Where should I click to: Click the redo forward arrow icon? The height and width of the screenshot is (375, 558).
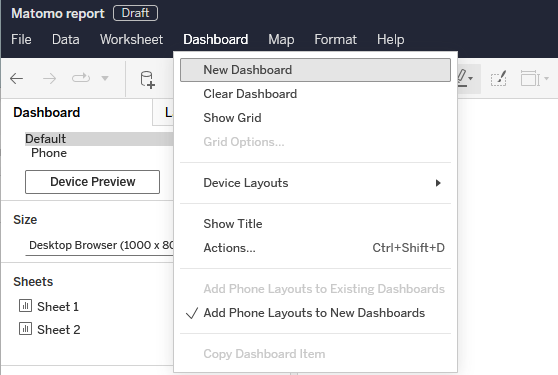49,78
